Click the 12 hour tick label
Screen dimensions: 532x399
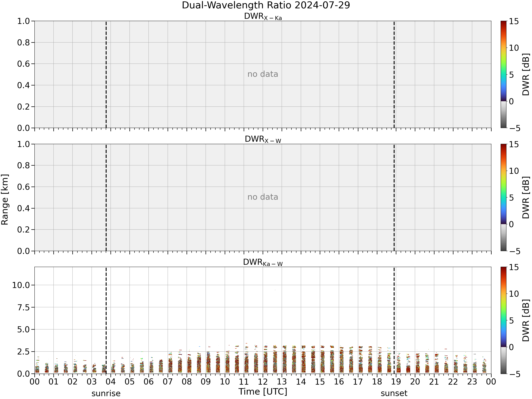(263, 382)
